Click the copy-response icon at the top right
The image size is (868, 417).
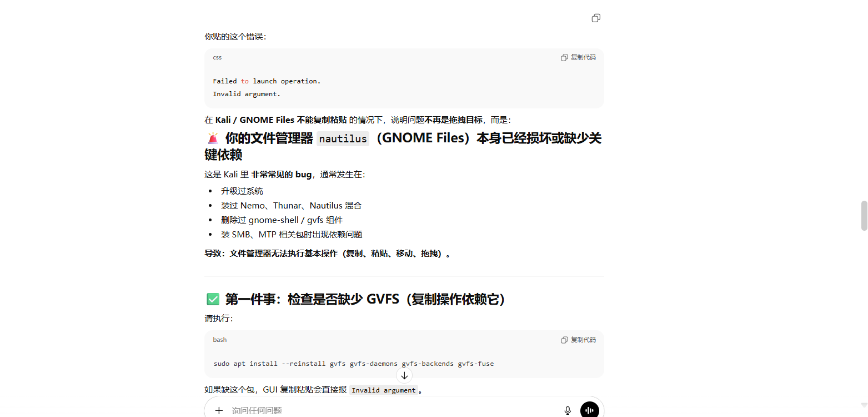596,18
